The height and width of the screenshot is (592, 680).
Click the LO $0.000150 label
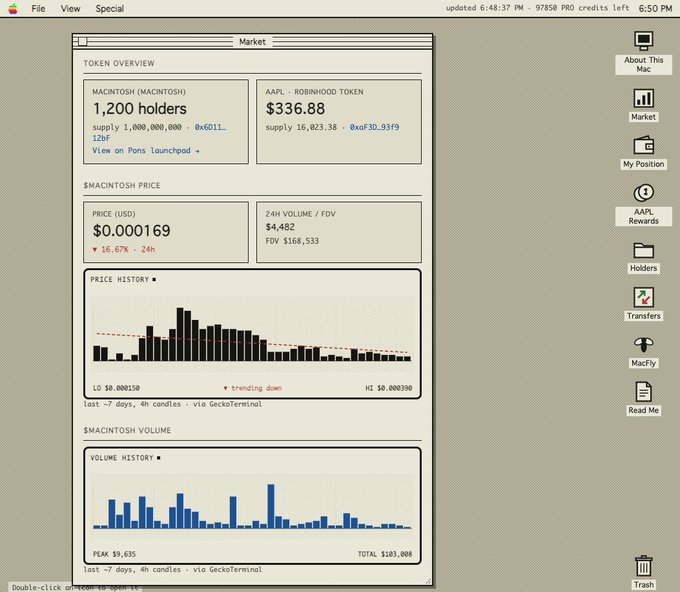116,388
